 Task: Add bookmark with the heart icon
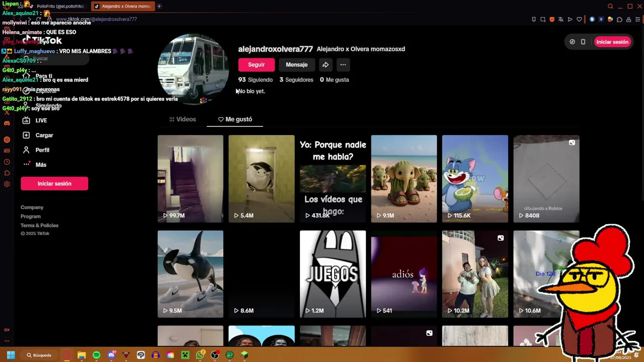click(579, 20)
